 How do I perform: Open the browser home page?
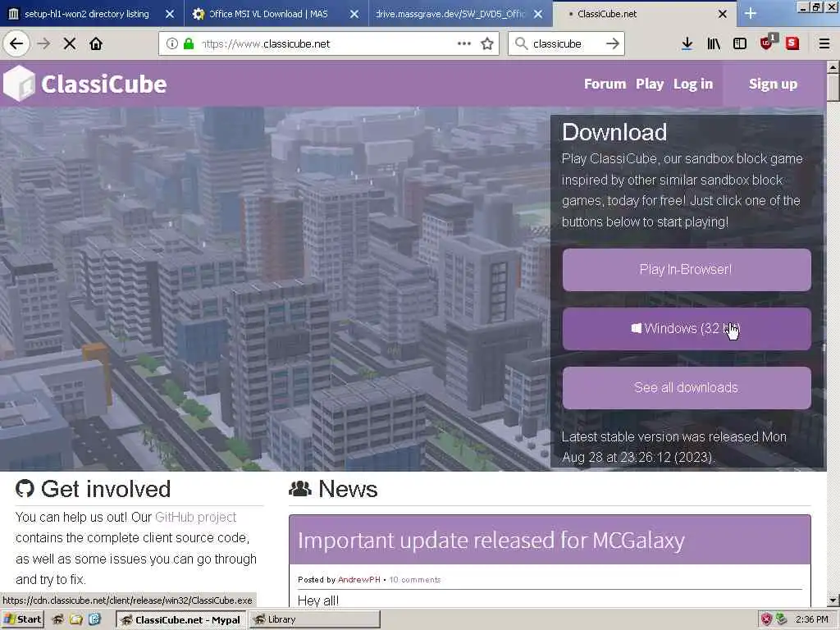pos(96,44)
